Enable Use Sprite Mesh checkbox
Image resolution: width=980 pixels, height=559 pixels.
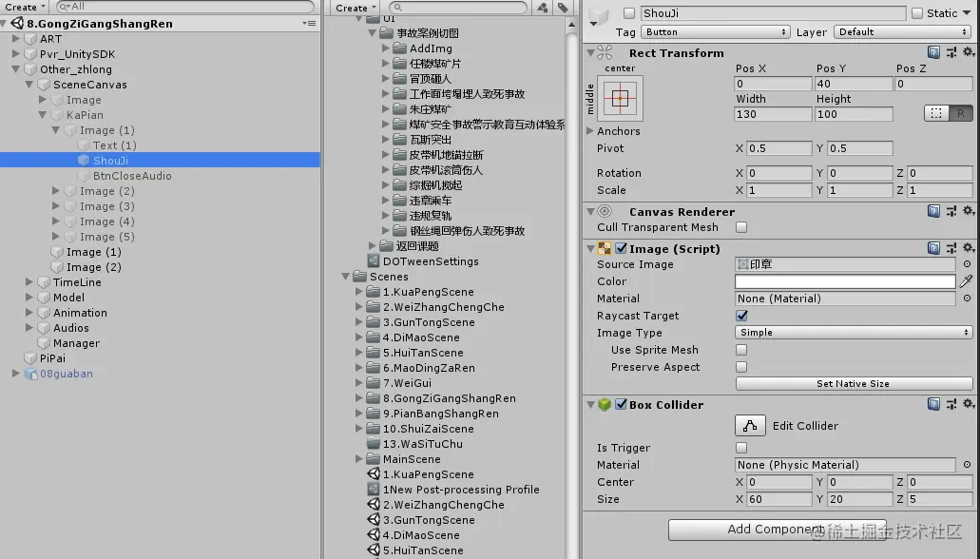[741, 350]
